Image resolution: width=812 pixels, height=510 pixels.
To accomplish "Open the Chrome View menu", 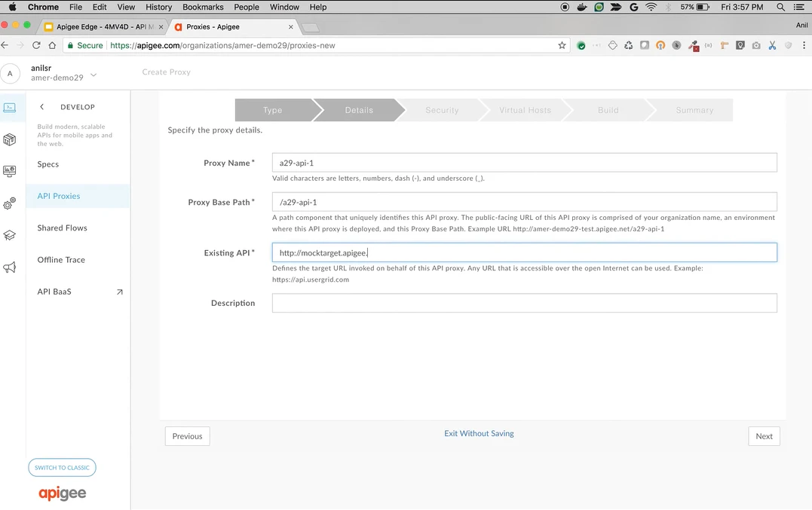I will coord(126,8).
